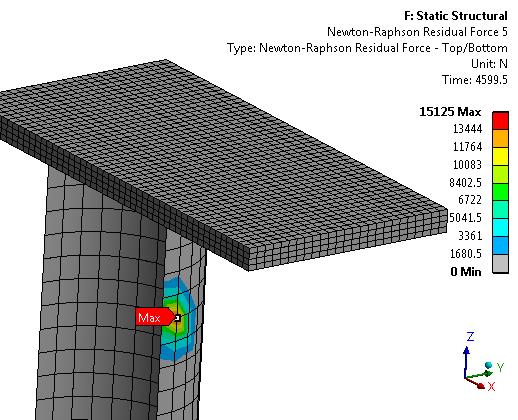Screen dimensions: 518x420
Task: Select the dark green legend band
Action: 500,192
